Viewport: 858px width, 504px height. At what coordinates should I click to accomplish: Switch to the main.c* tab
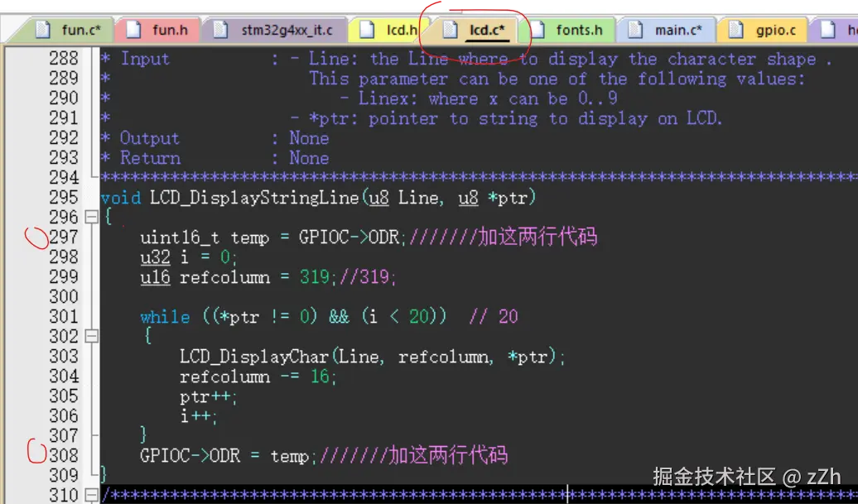[x=677, y=31]
